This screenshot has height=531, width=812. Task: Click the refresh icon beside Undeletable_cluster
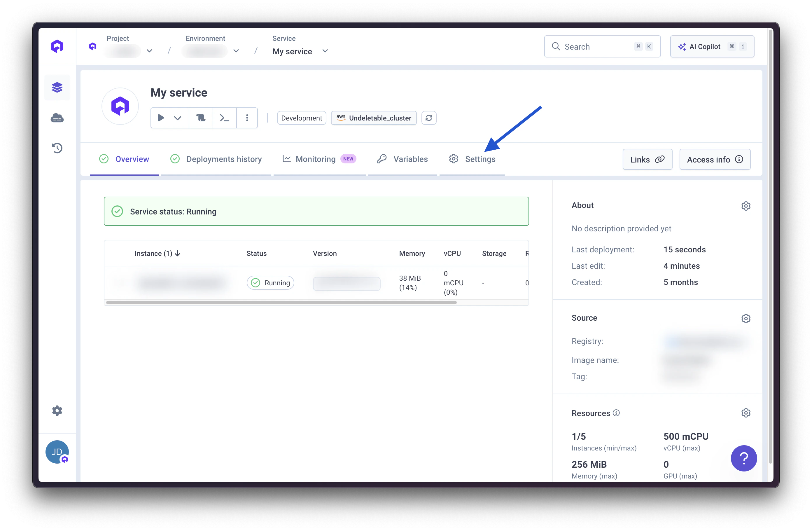pyautogui.click(x=428, y=118)
